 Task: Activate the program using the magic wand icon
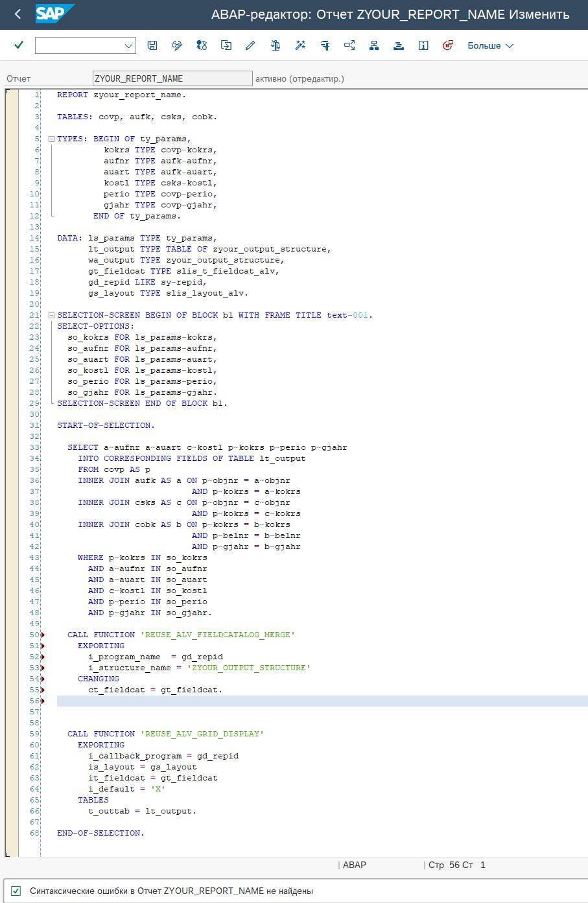click(300, 45)
